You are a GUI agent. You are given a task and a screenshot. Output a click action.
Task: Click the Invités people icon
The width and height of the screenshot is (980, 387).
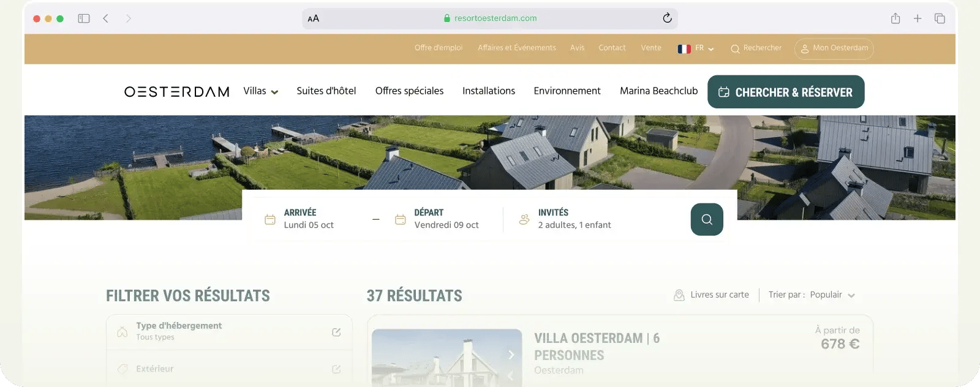tap(524, 219)
